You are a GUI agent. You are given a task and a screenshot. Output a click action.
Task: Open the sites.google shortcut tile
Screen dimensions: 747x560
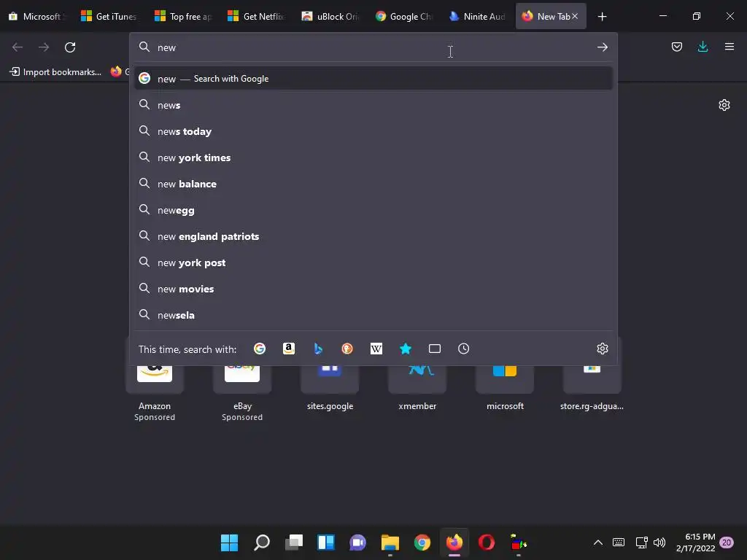coord(330,381)
